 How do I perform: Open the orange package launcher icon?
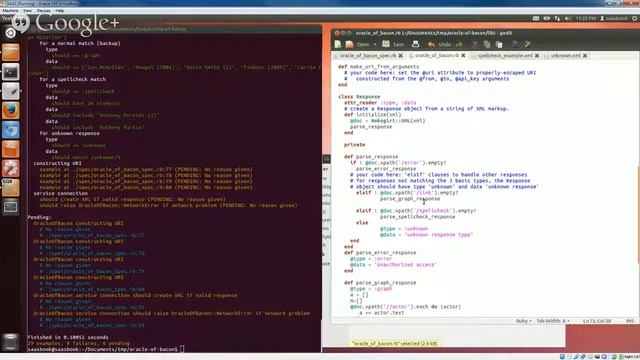point(11,188)
